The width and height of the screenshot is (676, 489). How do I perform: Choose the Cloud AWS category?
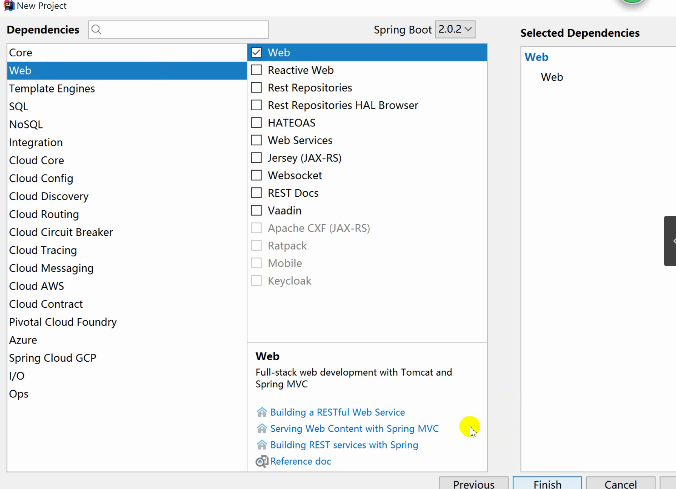pos(127,286)
